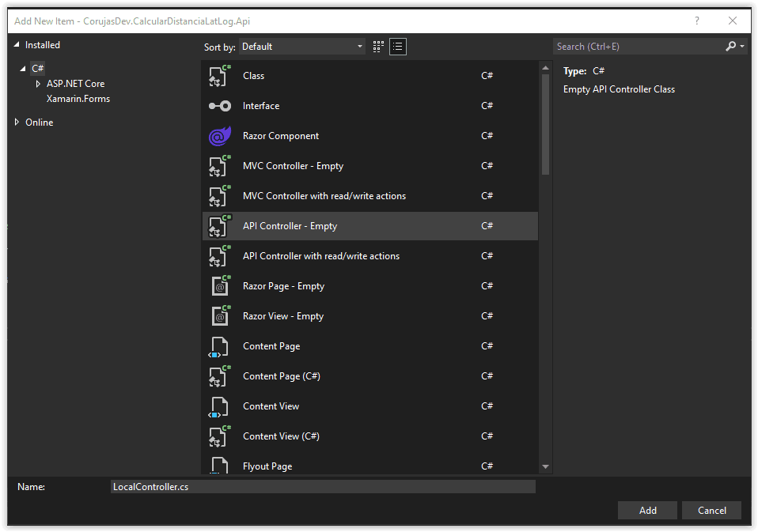Click the Search (Ctrl+E) box
758x532 pixels.
click(638, 47)
